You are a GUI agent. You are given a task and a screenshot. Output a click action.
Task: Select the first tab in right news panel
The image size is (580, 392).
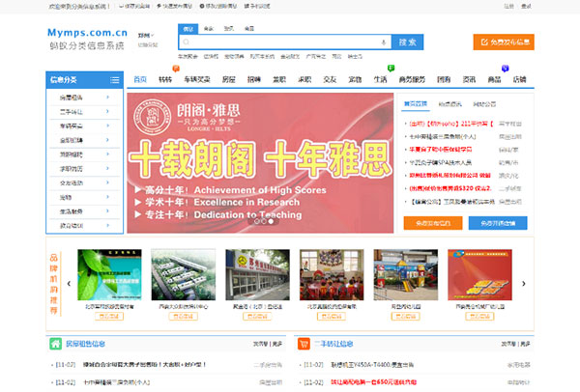416,104
